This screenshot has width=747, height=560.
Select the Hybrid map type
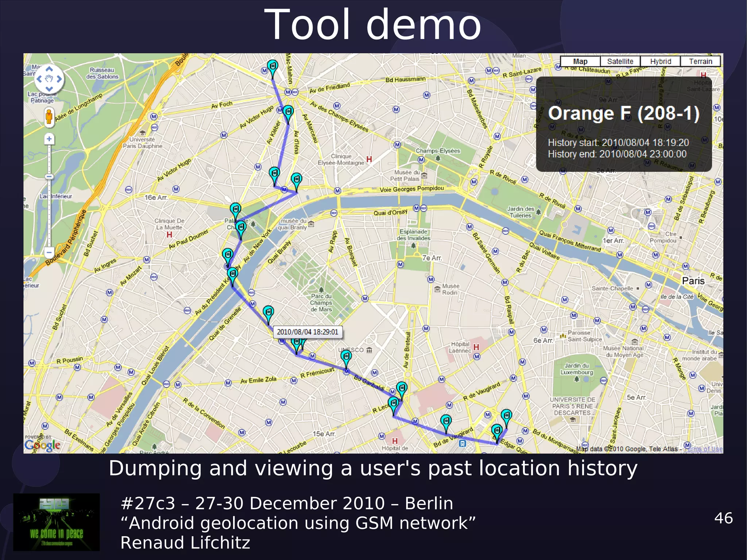pos(660,61)
